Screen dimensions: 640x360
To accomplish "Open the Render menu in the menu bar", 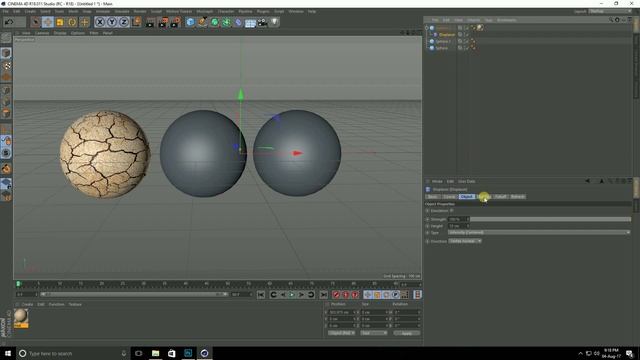I will pyautogui.click(x=140, y=11).
